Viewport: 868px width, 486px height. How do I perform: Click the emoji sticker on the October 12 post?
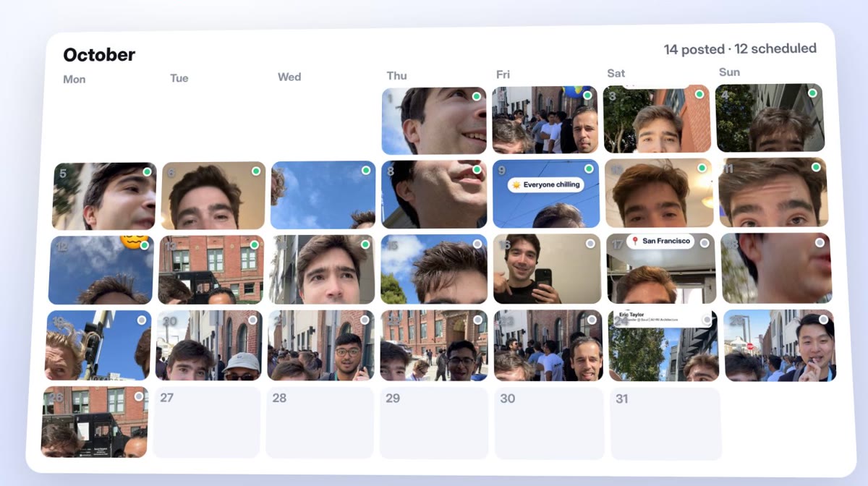(x=133, y=241)
